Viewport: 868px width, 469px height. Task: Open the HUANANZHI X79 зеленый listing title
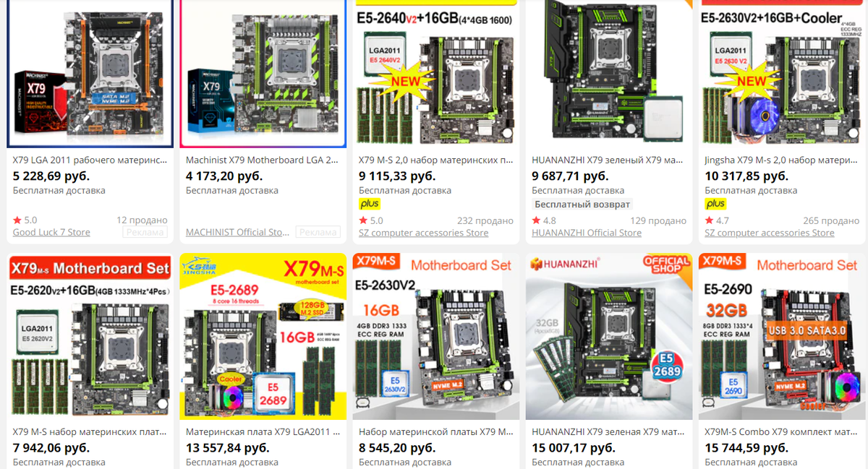pos(608,160)
